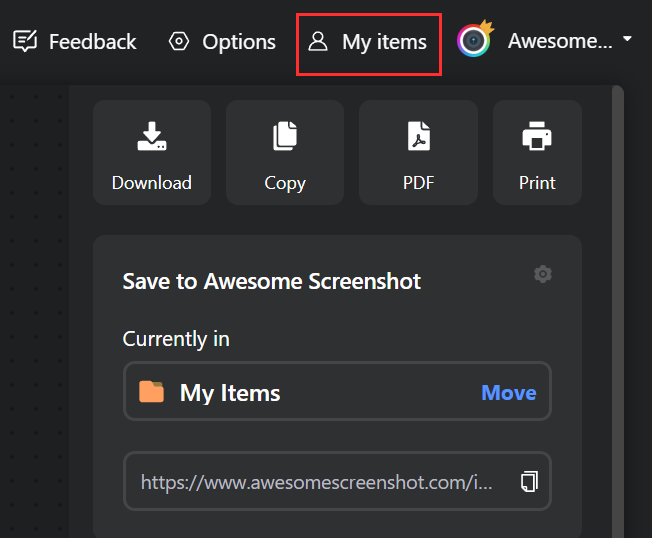This screenshot has width=652, height=538.
Task: Export the screenshot as PDF
Action: pos(418,153)
